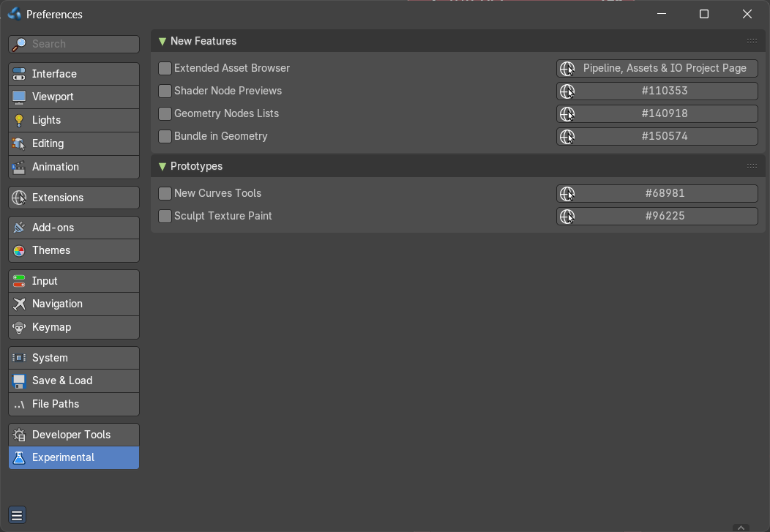Click the search magnifier icon
The height and width of the screenshot is (532, 770).
point(19,44)
